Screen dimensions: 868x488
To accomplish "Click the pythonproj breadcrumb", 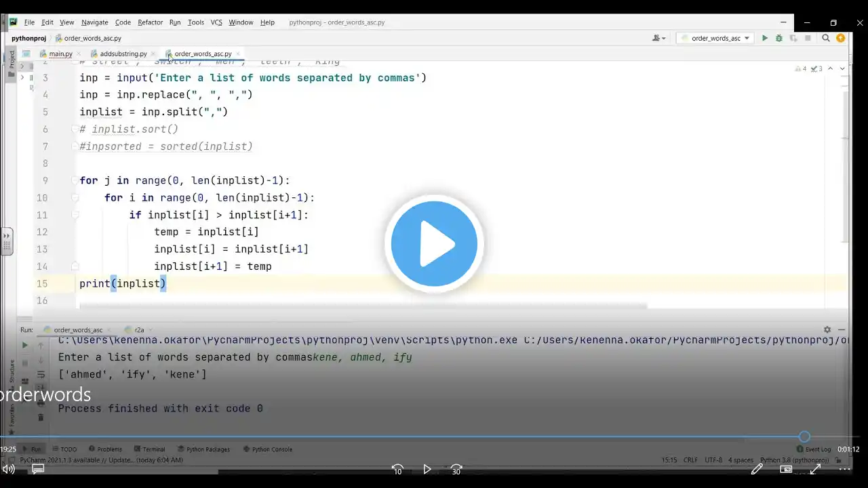I will [28, 39].
